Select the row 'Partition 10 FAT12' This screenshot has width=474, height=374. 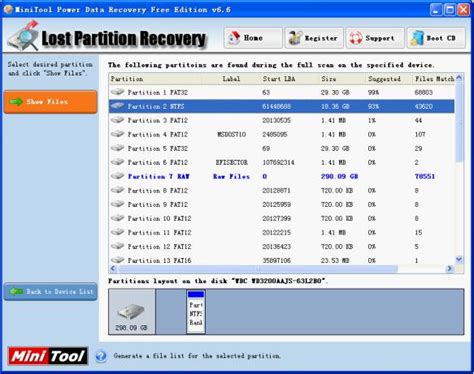tap(282, 218)
